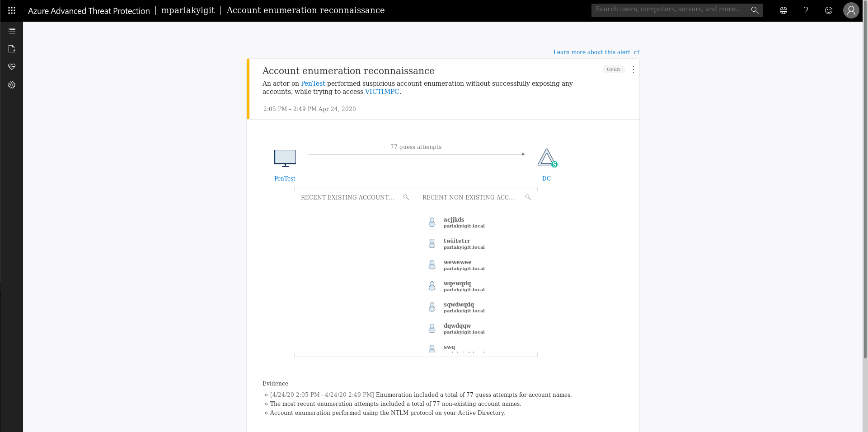Click evidence line about 77 non-existing names
This screenshot has height=432, width=868.
(395, 404)
